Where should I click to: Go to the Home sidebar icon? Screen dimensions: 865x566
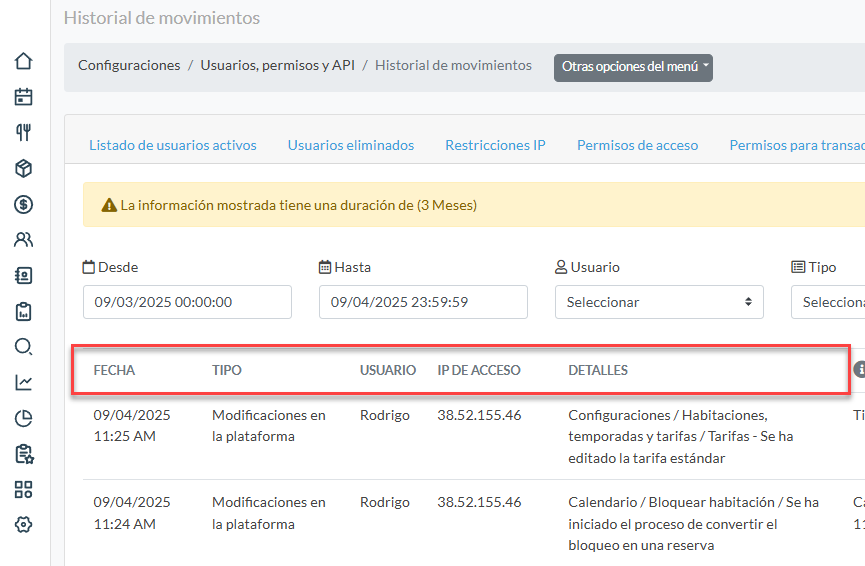pyautogui.click(x=23, y=61)
